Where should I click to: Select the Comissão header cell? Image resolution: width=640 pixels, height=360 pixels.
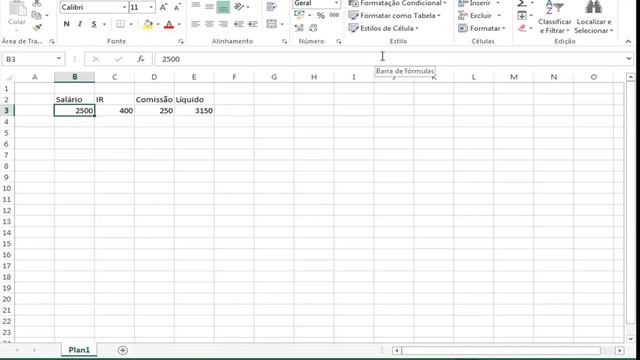pos(154,100)
